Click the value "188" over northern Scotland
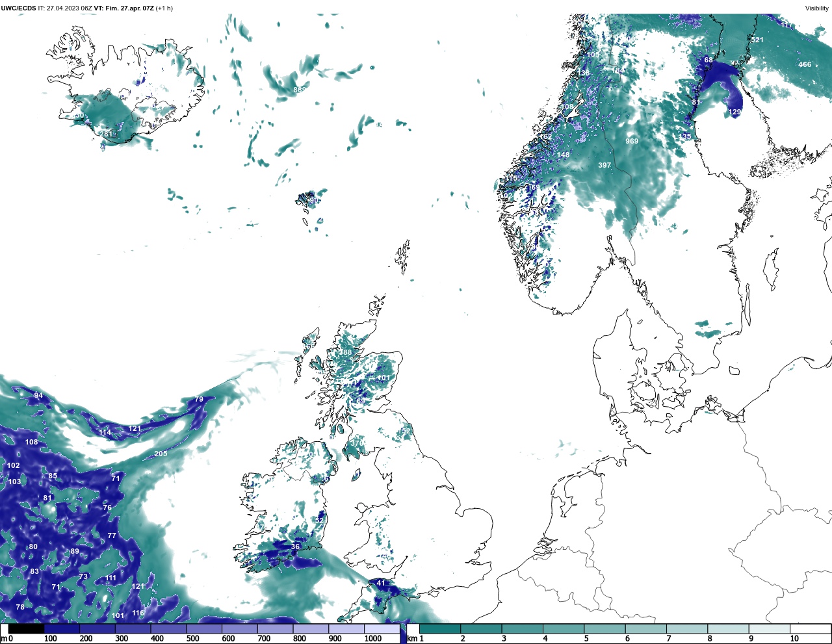This screenshot has height=644, width=832. (345, 353)
